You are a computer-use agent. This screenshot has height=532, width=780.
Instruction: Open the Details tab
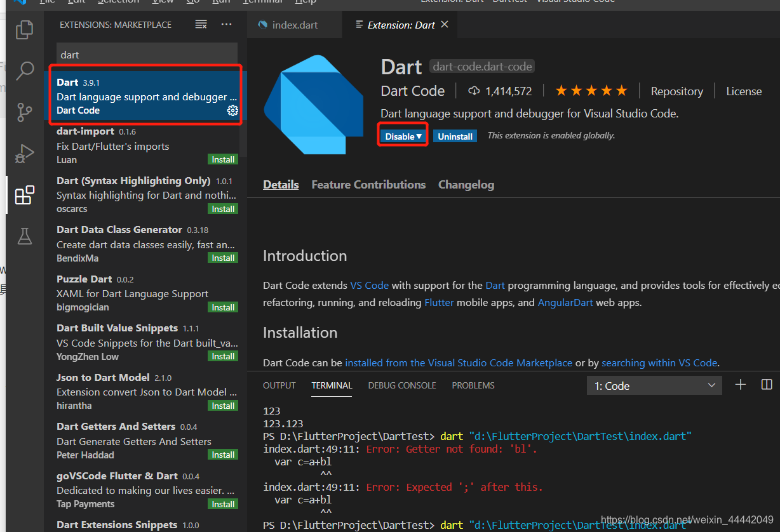tap(281, 185)
